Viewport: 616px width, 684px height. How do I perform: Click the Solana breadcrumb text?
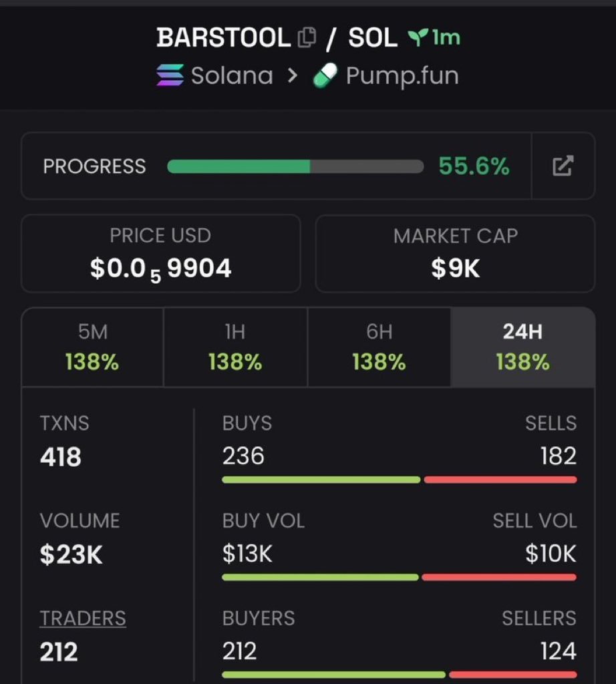[x=232, y=75]
